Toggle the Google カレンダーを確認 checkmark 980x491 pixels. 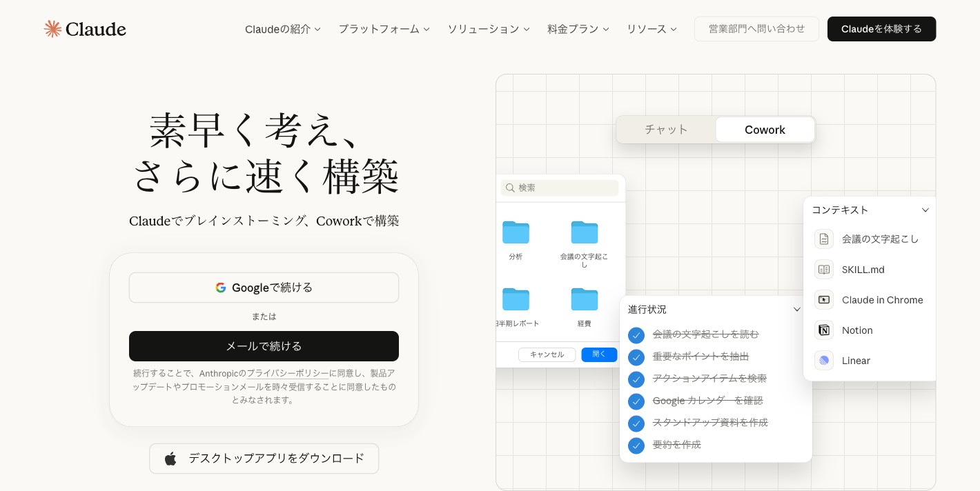[636, 401]
